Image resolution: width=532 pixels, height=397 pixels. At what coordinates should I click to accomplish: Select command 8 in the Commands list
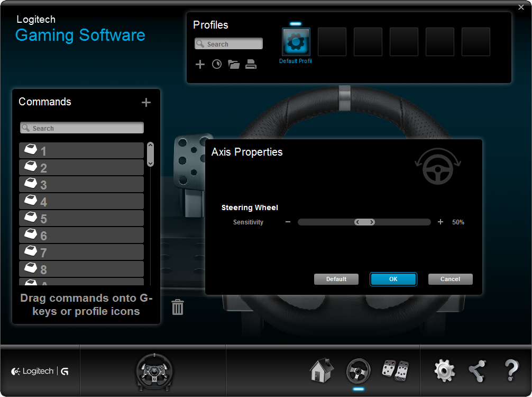81,269
